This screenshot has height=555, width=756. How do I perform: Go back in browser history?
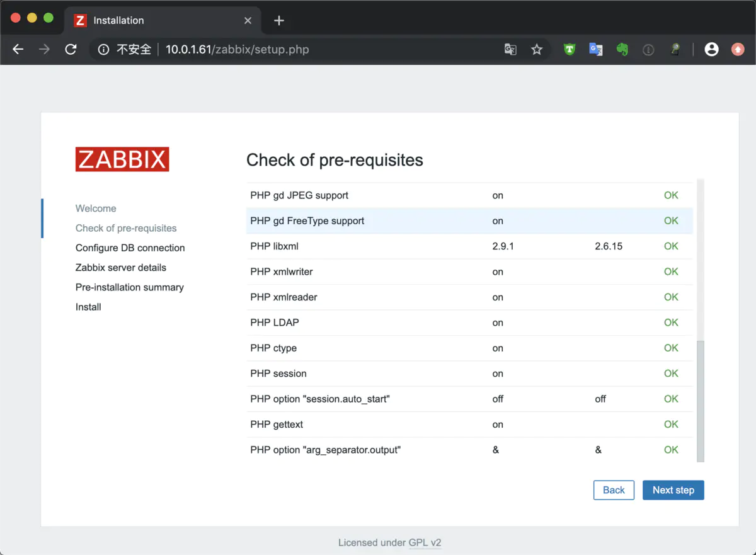point(18,49)
